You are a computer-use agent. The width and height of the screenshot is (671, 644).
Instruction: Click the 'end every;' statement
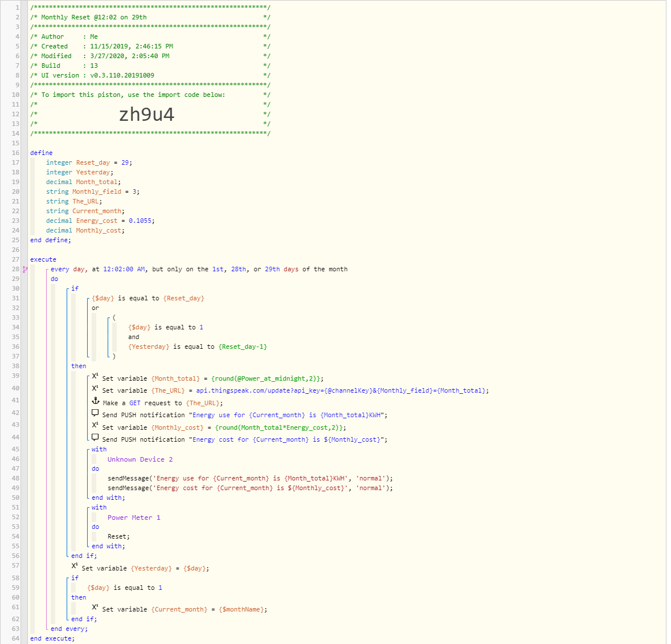coord(69,629)
